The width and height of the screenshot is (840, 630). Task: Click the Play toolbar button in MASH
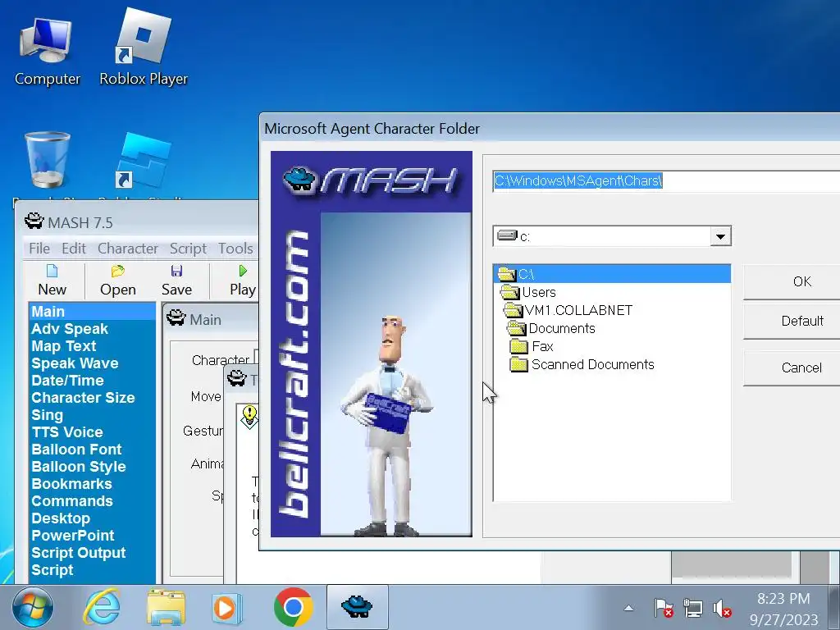tap(243, 281)
